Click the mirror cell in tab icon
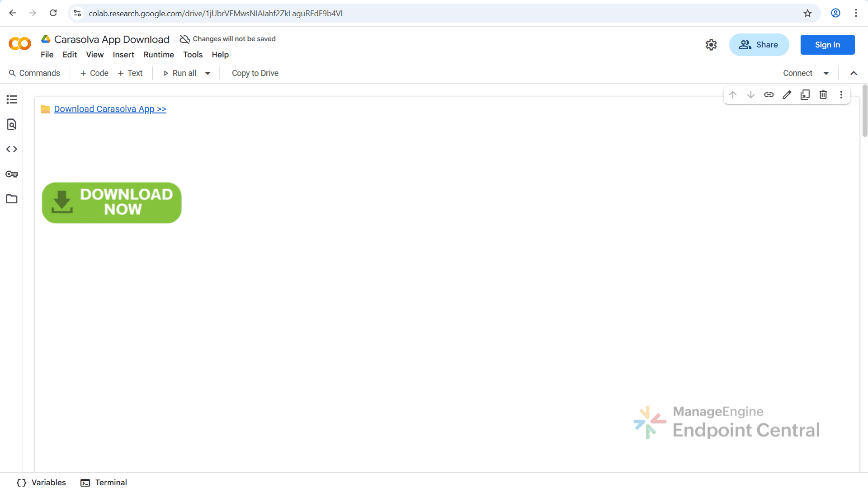 (805, 95)
